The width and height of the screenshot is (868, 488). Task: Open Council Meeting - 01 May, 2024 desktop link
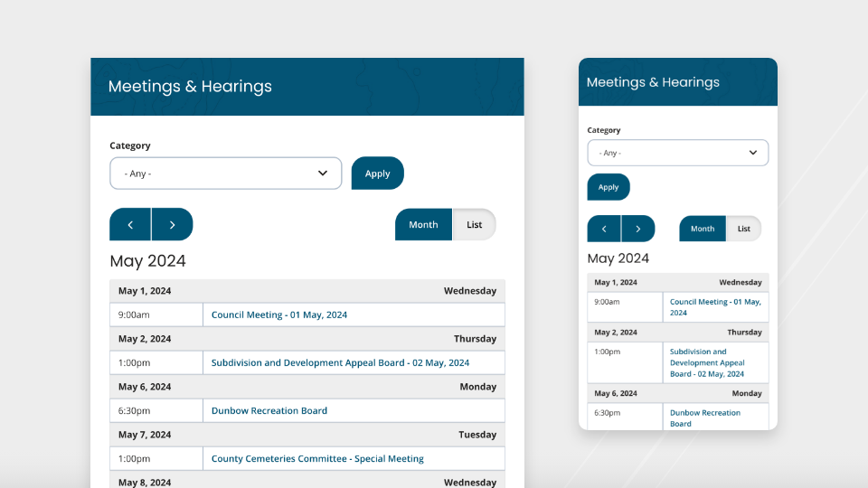(x=278, y=314)
